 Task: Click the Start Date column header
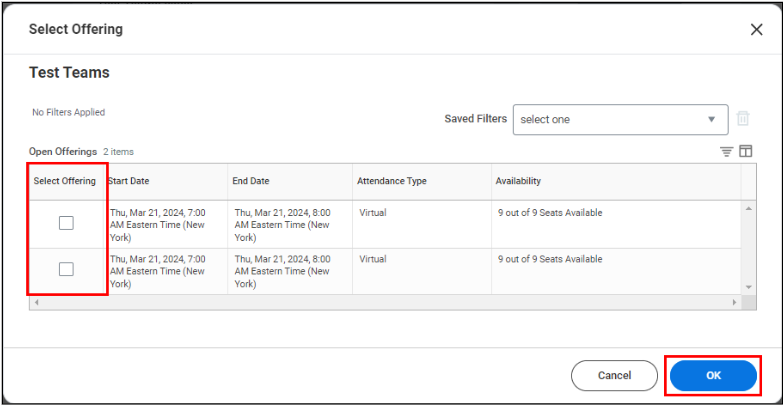point(129,181)
